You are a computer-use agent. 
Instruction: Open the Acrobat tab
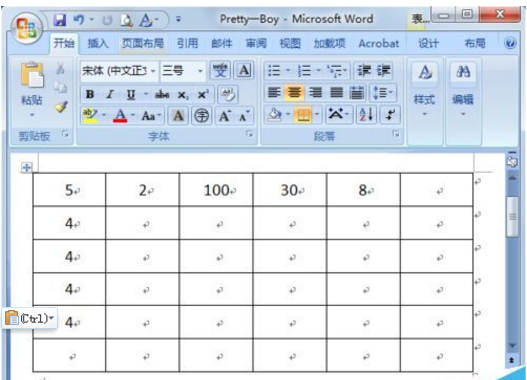click(x=379, y=43)
